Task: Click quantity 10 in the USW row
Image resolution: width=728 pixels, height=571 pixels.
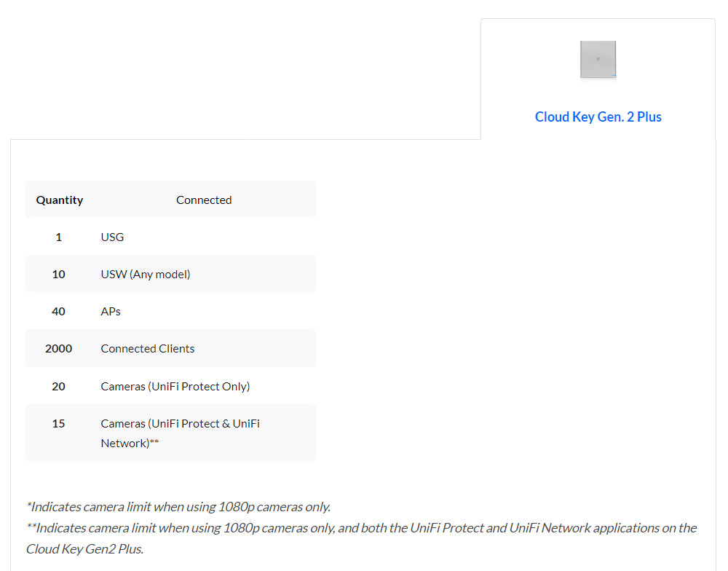Action: coord(58,275)
